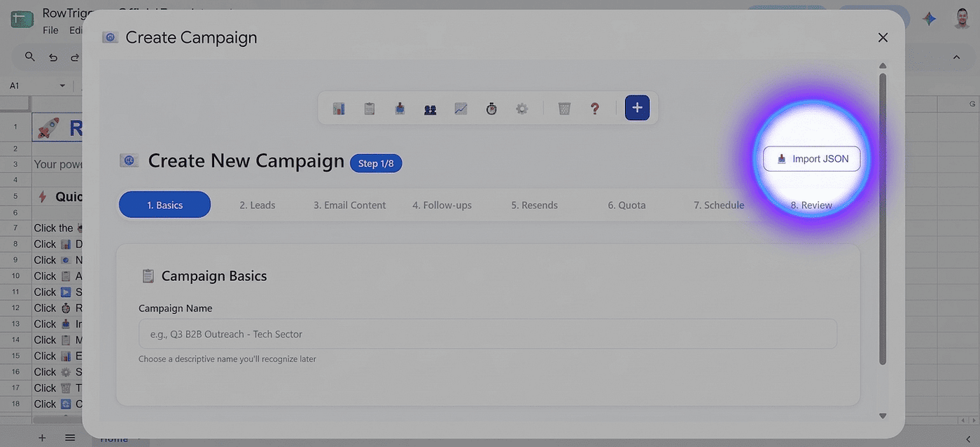Click the dialog's vertical scrollbar
This screenshot has width=980, height=447.
[x=883, y=219]
